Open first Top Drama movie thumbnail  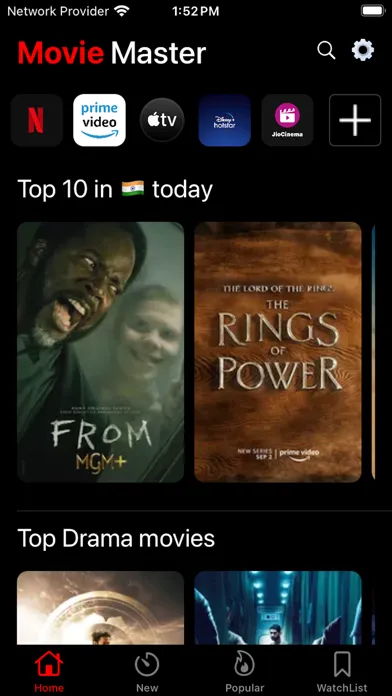[x=101, y=608]
